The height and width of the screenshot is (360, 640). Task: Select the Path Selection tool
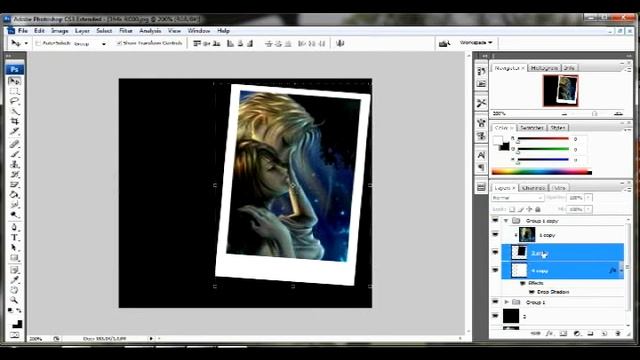pyautogui.click(x=14, y=248)
